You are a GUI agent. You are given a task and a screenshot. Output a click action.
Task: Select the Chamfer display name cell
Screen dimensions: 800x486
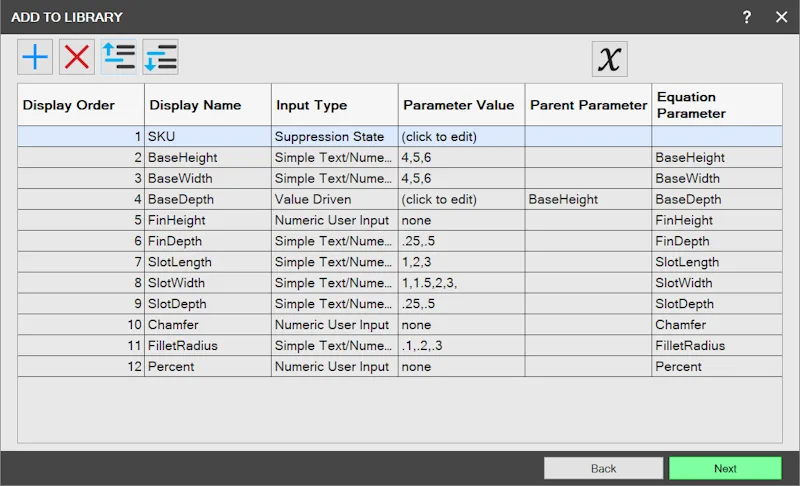pos(208,325)
